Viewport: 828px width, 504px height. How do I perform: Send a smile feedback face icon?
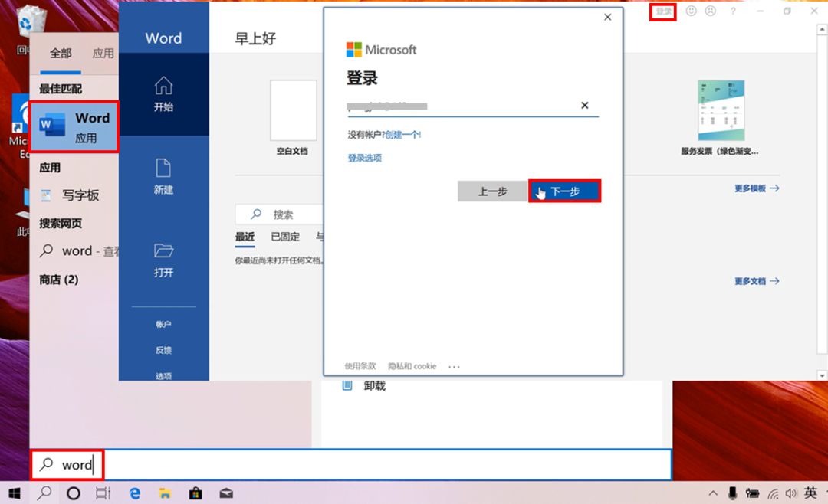coord(692,11)
